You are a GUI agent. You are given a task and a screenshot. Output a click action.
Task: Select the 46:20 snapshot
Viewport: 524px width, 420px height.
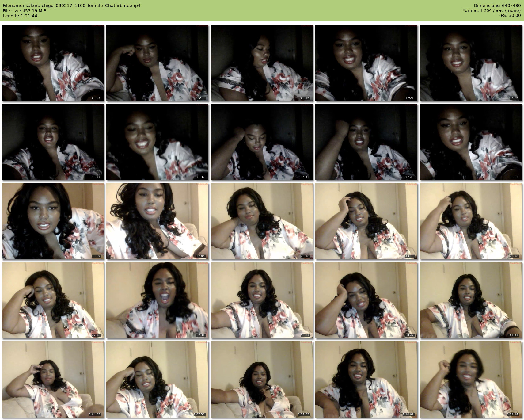(471, 221)
